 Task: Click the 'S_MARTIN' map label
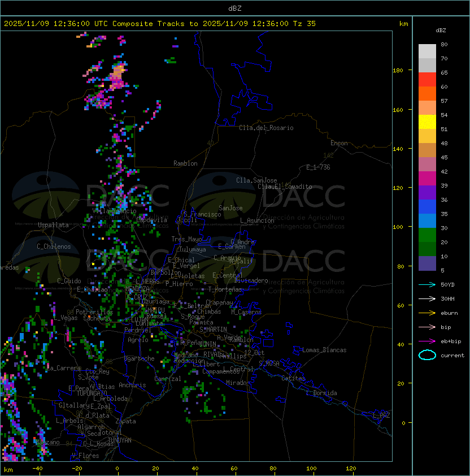tap(214, 330)
